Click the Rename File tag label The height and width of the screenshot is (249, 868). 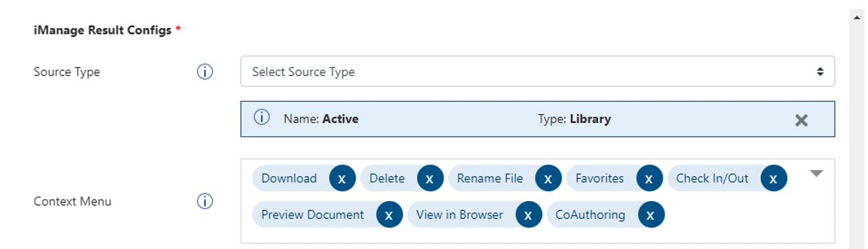pyautogui.click(x=490, y=178)
